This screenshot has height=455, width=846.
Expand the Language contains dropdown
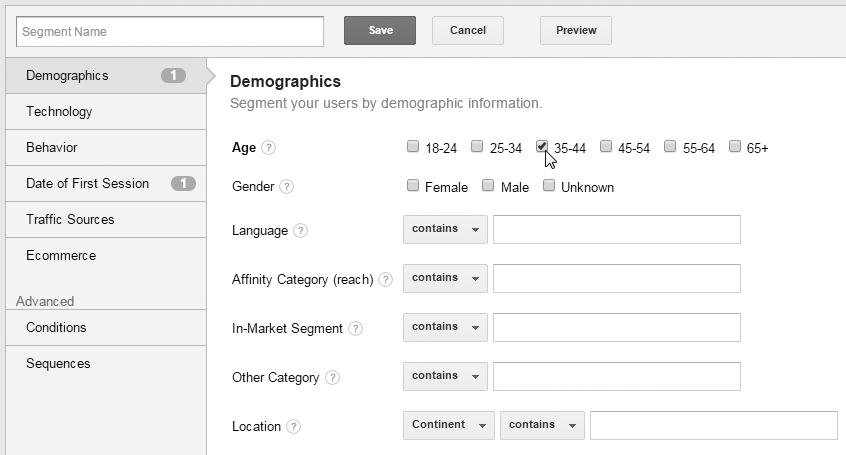[x=445, y=229]
